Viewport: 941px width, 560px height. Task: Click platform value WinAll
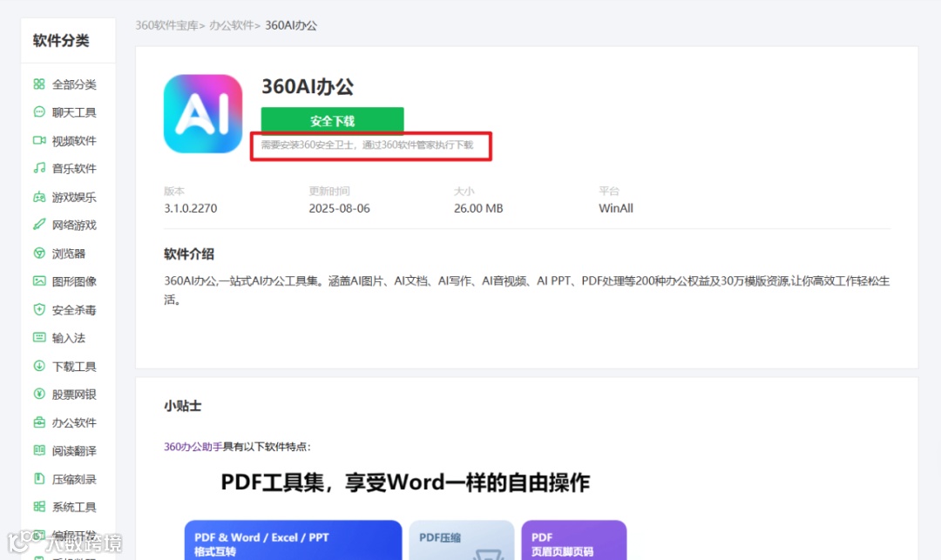coord(616,208)
